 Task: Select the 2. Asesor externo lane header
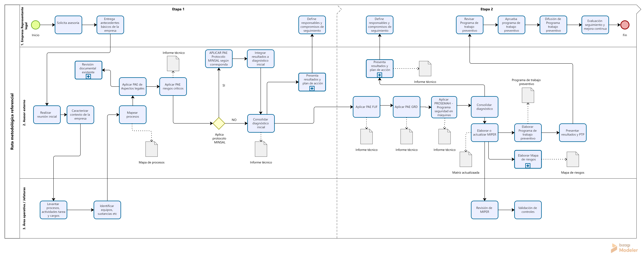(24, 113)
